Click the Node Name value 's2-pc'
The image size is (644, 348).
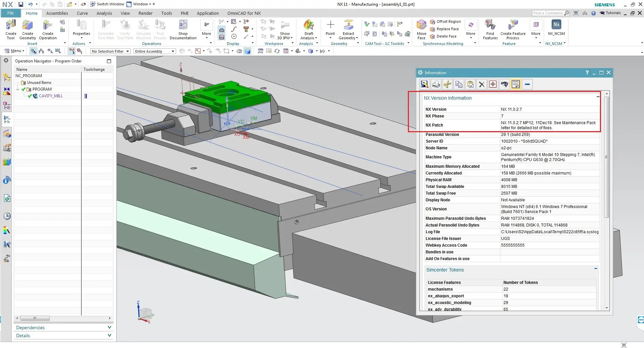(x=506, y=148)
